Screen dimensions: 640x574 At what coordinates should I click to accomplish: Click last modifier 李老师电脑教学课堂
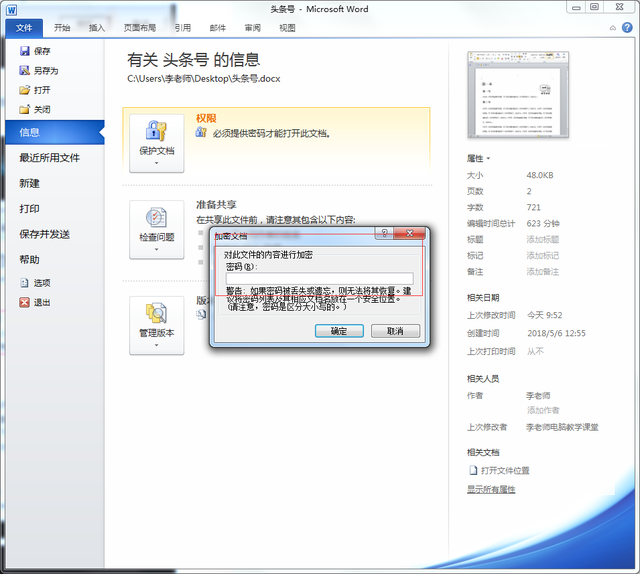tap(562, 427)
